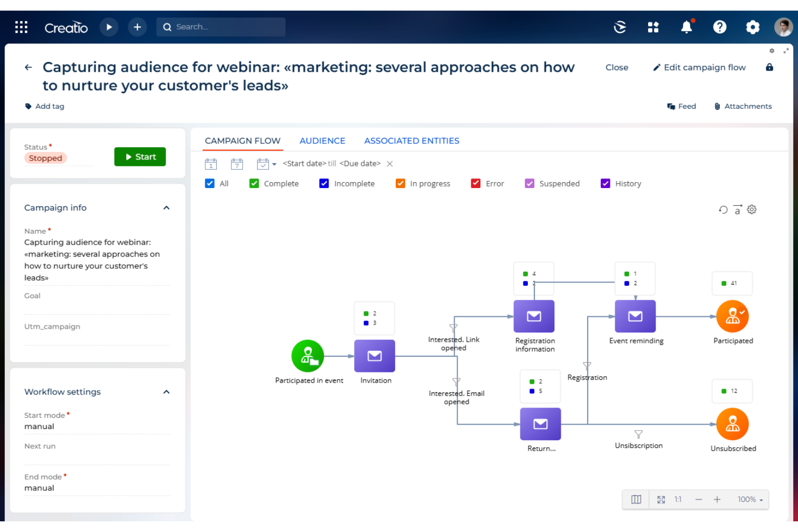Click the Edit campaign flow link
The image size is (798, 532).
point(699,67)
